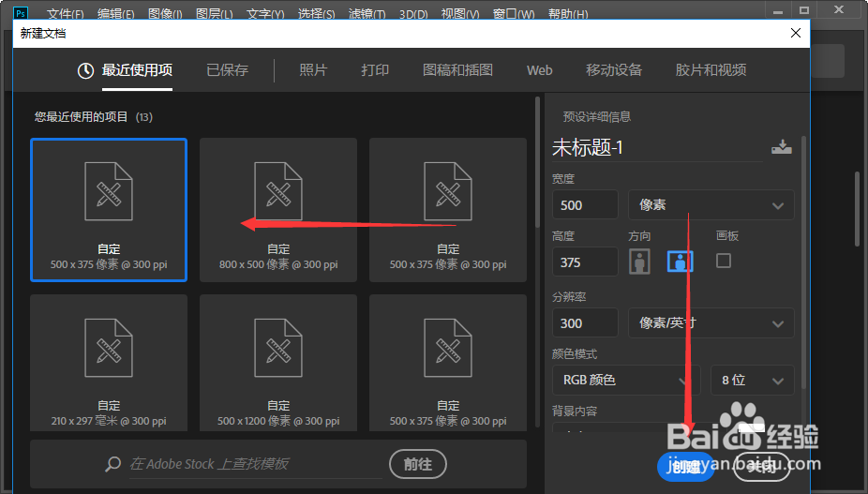This screenshot has width=868, height=494.
Task: Switch to the 胶片和视频 tab
Action: coord(711,70)
